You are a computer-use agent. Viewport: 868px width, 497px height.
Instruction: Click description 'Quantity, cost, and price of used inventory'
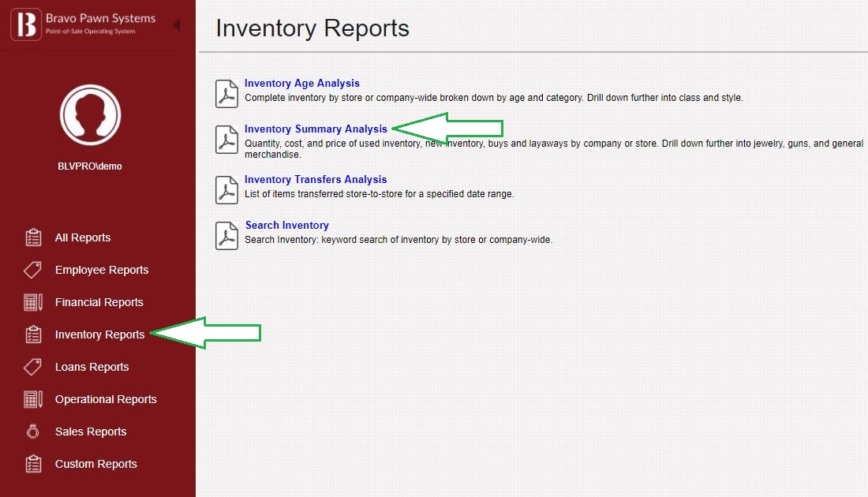click(554, 149)
